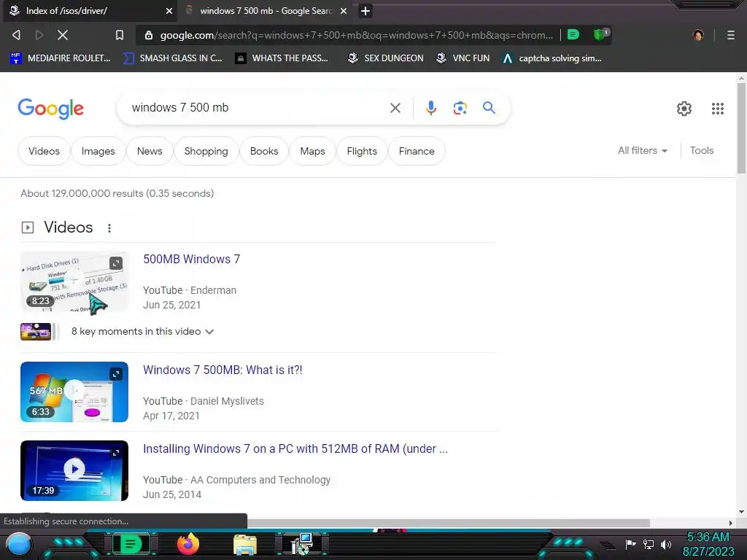The width and height of the screenshot is (747, 560).
Task: Open the green chat app in taskbar
Action: (x=131, y=544)
